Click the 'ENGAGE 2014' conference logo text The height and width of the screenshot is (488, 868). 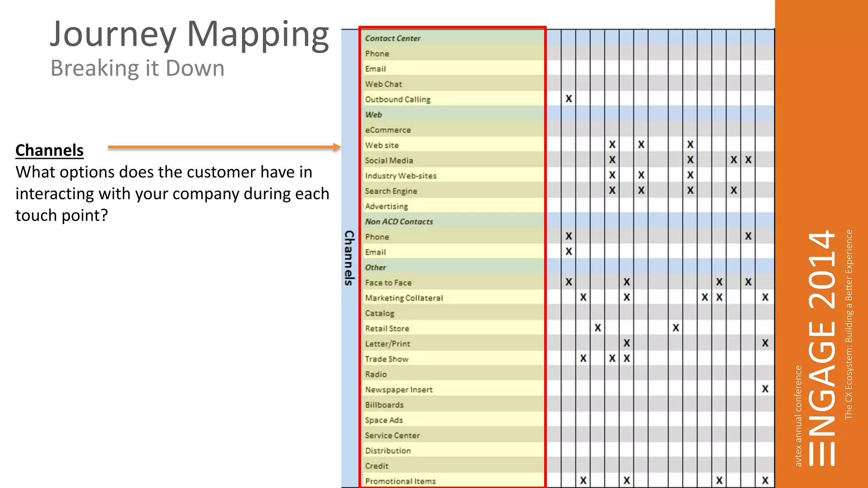tap(822, 348)
